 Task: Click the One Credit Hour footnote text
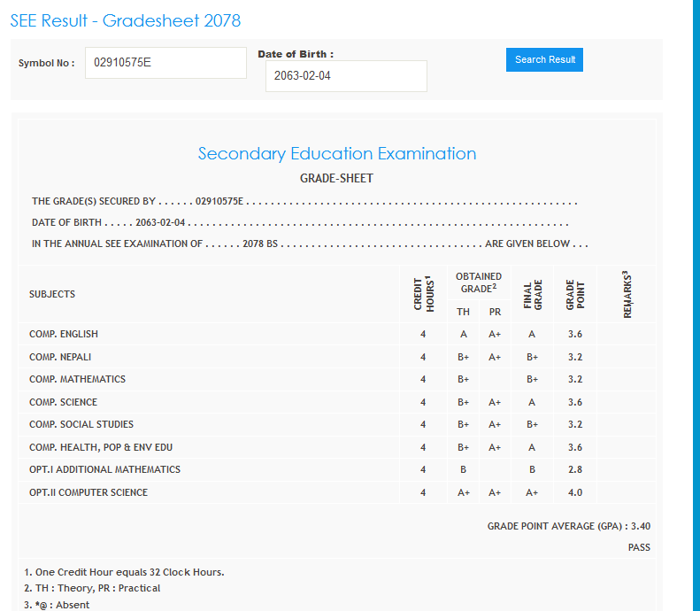pos(124,572)
